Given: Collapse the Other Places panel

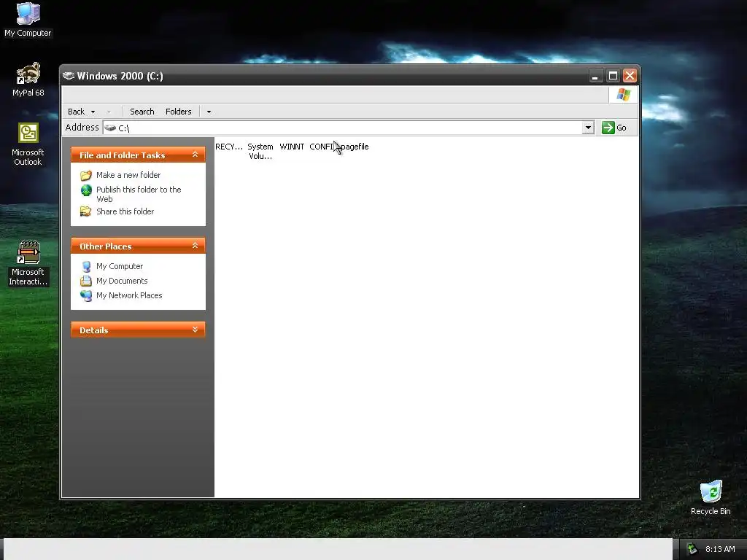Looking at the screenshot, I should (x=195, y=246).
